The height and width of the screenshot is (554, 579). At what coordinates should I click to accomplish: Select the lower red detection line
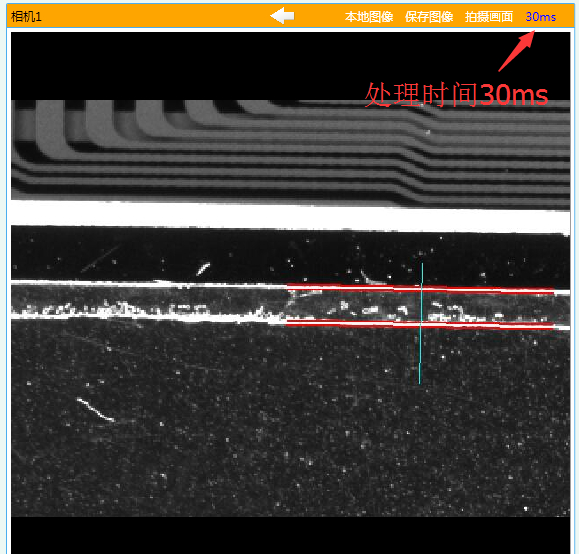pyautogui.click(x=420, y=324)
